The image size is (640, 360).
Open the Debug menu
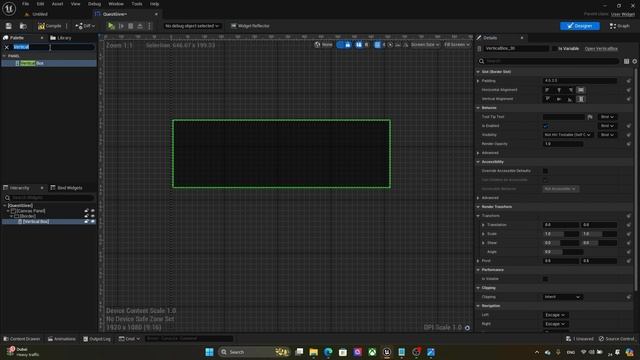coord(94,4)
